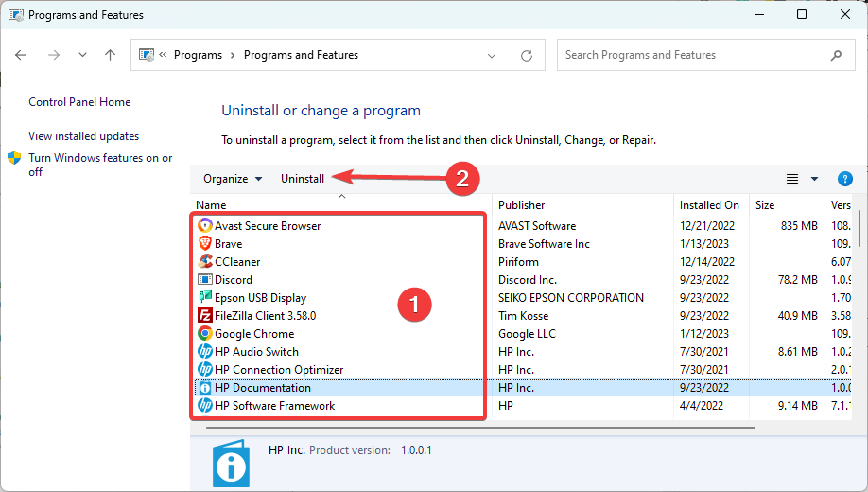Screen dimensions: 868x492
Task: Open View installed updates link
Action: click(x=83, y=136)
